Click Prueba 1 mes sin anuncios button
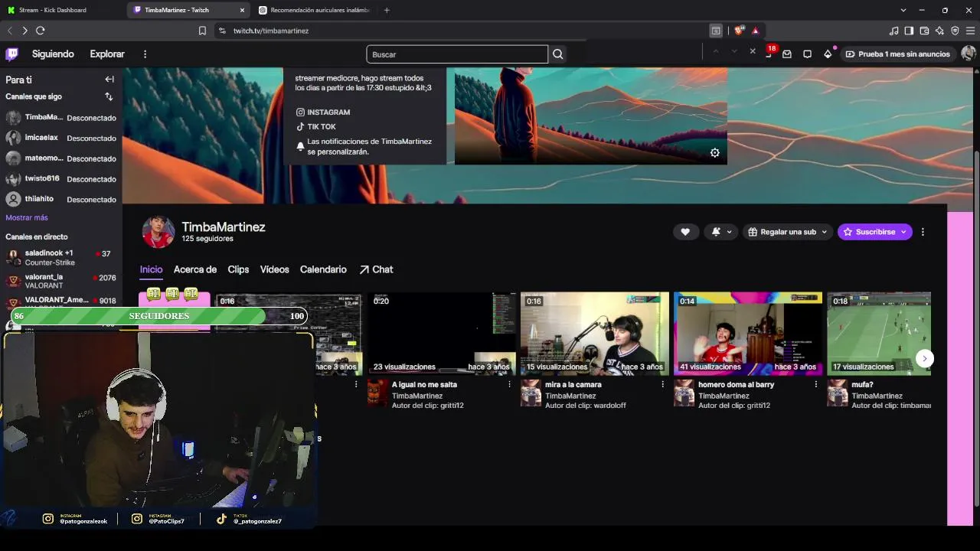The width and height of the screenshot is (980, 551). click(x=898, y=54)
